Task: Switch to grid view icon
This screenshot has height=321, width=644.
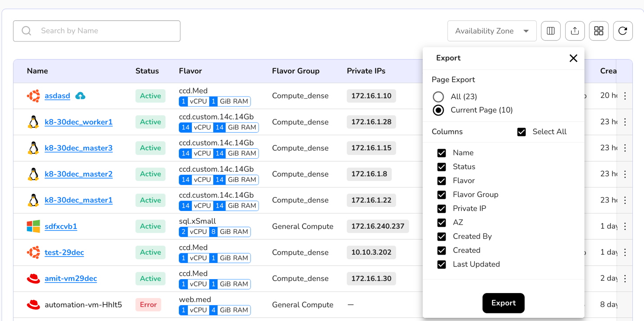Action: [598, 31]
